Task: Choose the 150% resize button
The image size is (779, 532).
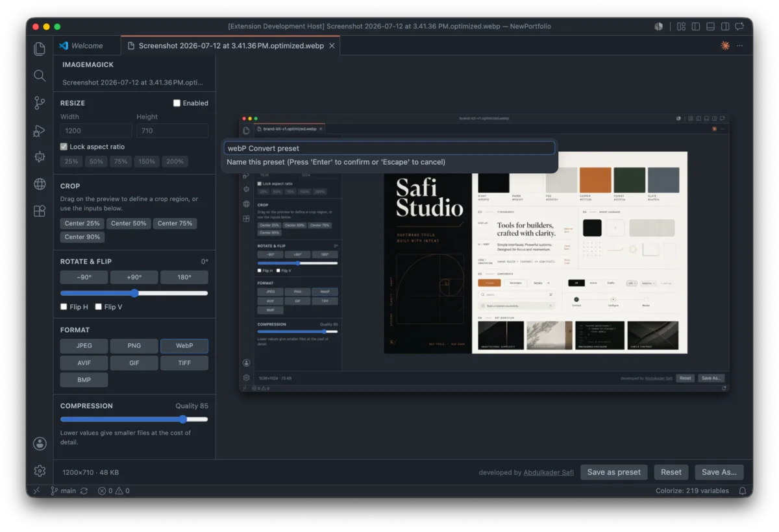Action: (x=147, y=162)
